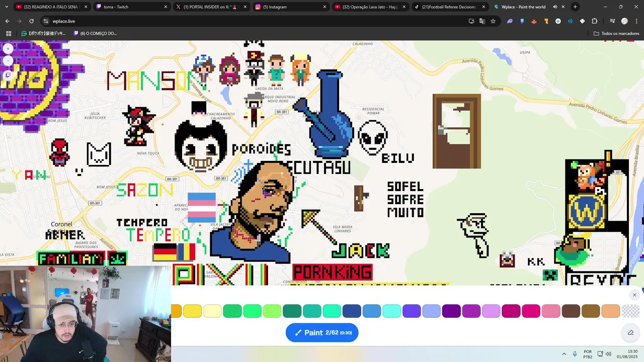Open the O COMEÇO DO bookmark
Viewport: 644px width, 362px height.
pos(95,33)
